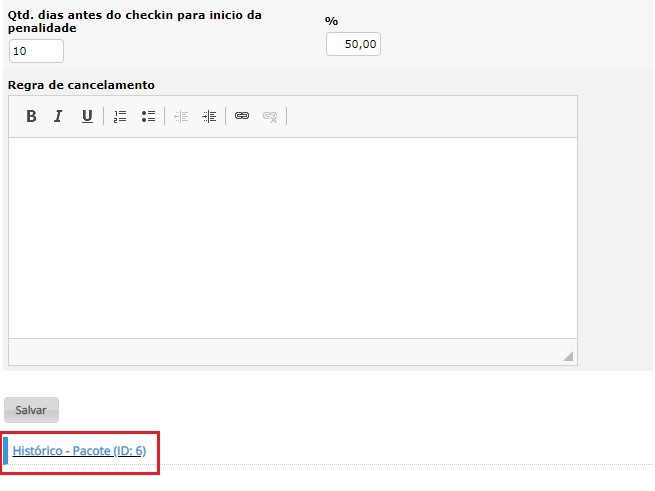This screenshot has height=491, width=655.
Task: Click inside the Regra de cancelamento text area
Action: (x=293, y=238)
